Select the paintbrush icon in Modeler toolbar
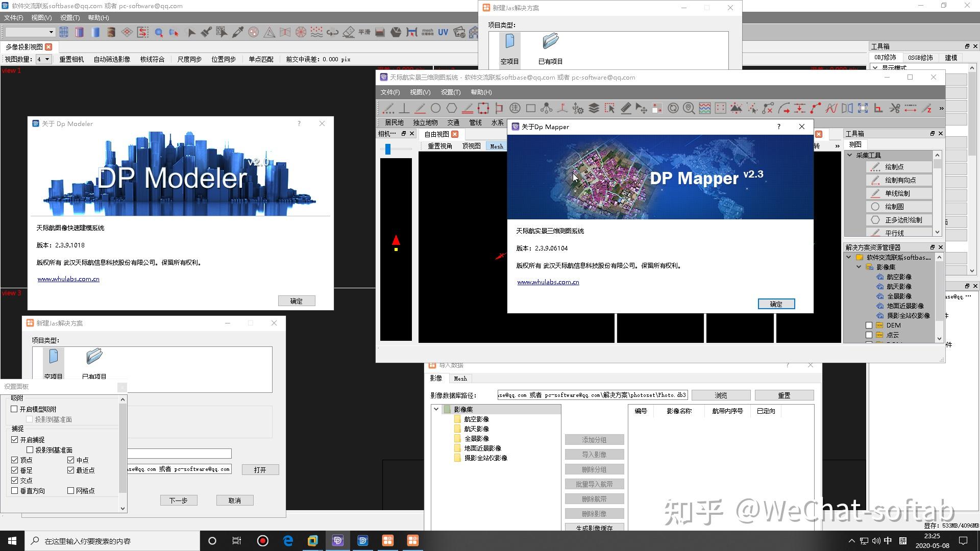 [x=206, y=32]
